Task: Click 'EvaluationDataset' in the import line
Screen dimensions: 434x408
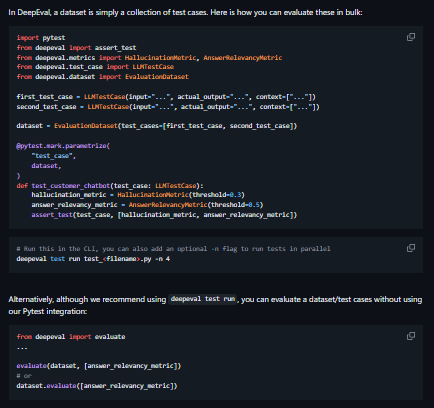Action: (157, 77)
